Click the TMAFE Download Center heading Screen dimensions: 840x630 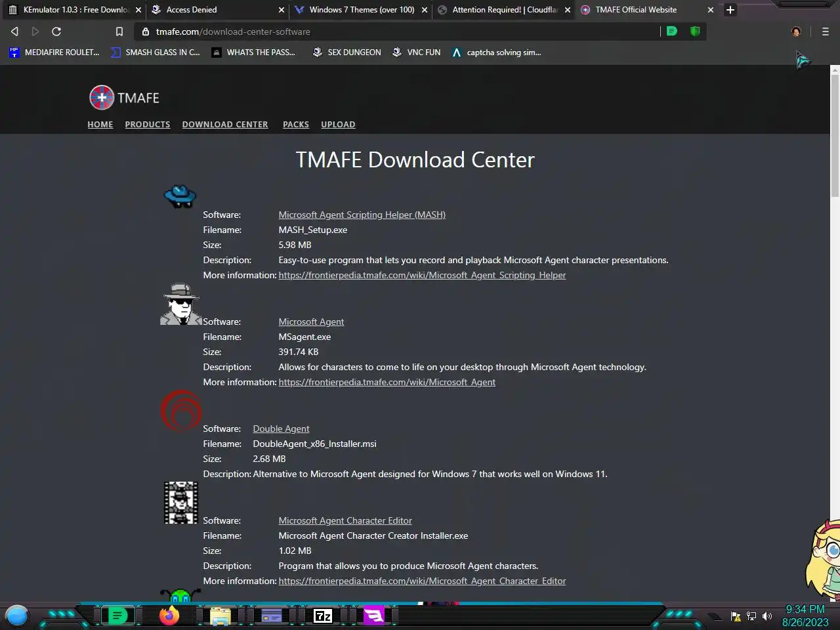pyautogui.click(x=415, y=159)
